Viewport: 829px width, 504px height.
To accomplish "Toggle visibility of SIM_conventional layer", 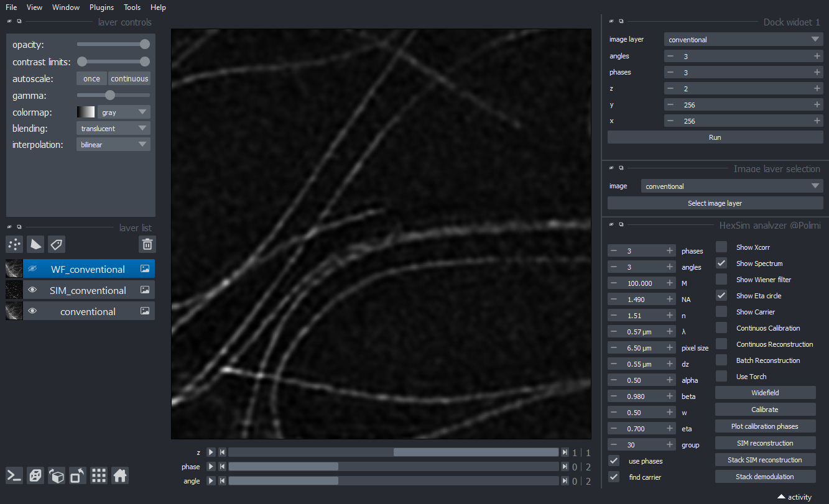I will pyautogui.click(x=32, y=290).
